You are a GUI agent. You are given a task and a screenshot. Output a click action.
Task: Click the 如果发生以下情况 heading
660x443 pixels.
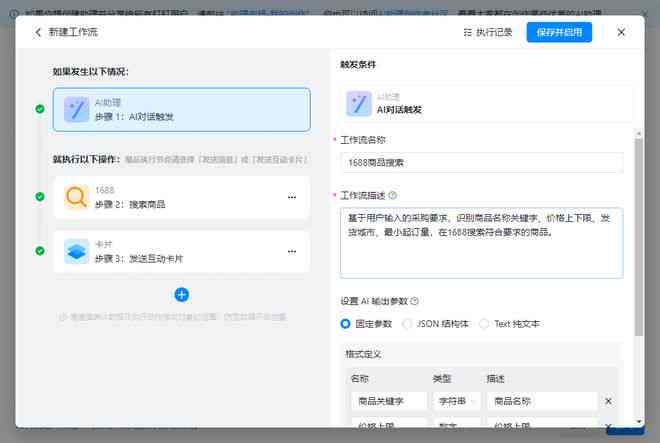[x=90, y=72]
